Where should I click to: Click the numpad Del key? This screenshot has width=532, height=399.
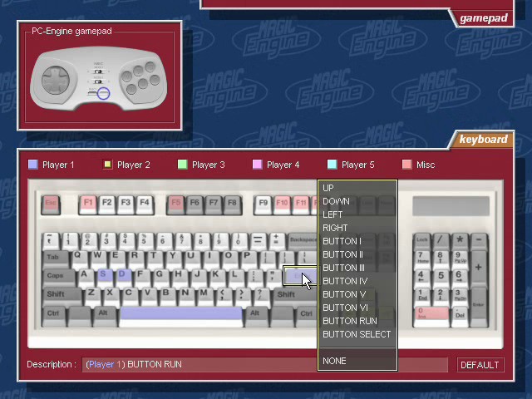pos(460,316)
